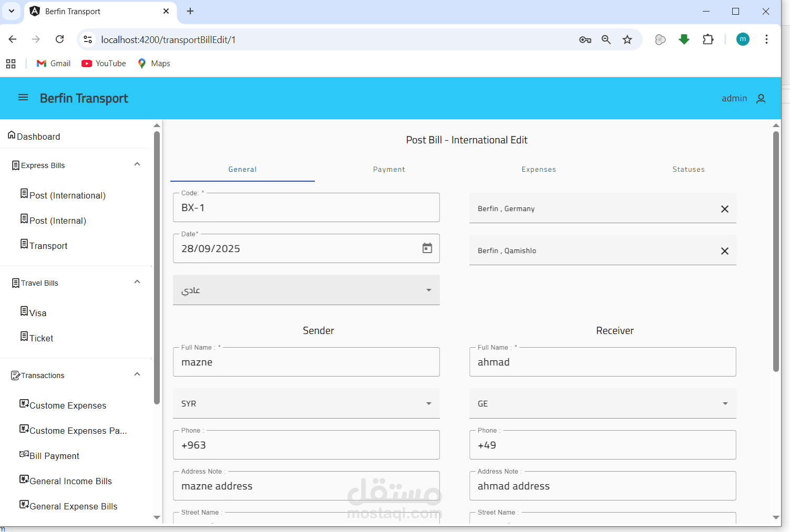Switch to the Statuses tab
The width and height of the screenshot is (790, 532).
point(689,169)
